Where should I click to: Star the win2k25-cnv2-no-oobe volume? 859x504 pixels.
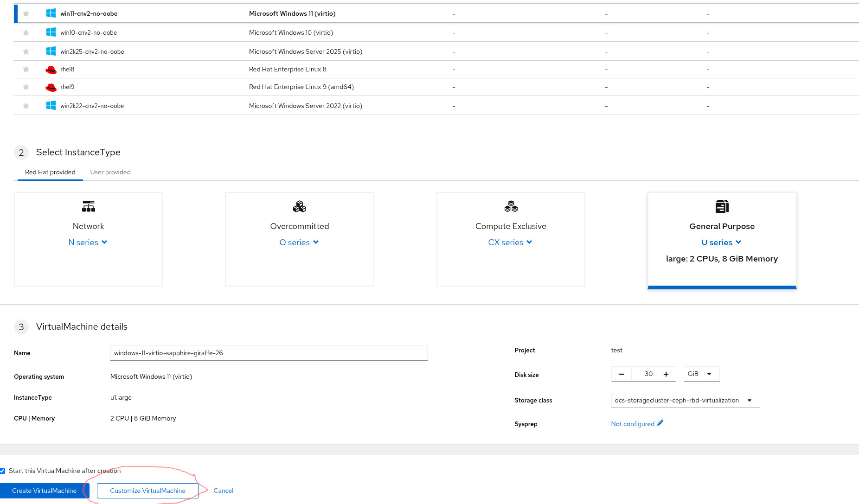tap(26, 51)
